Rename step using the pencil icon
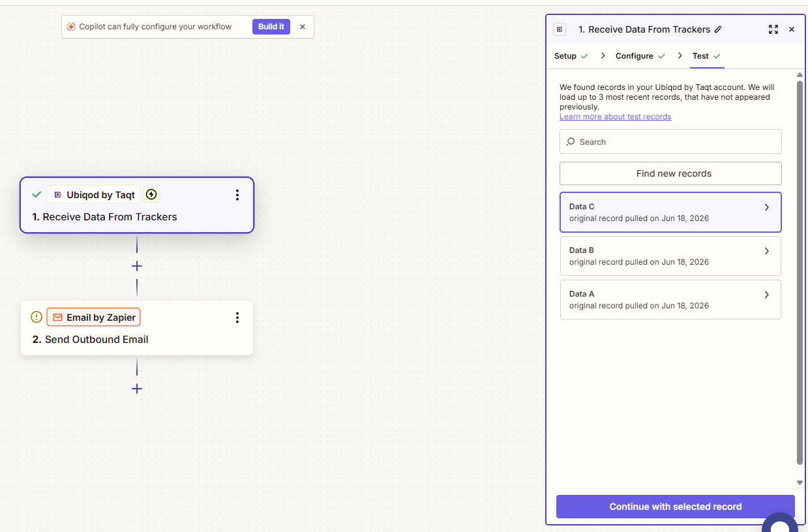The height and width of the screenshot is (532, 808). pos(718,29)
